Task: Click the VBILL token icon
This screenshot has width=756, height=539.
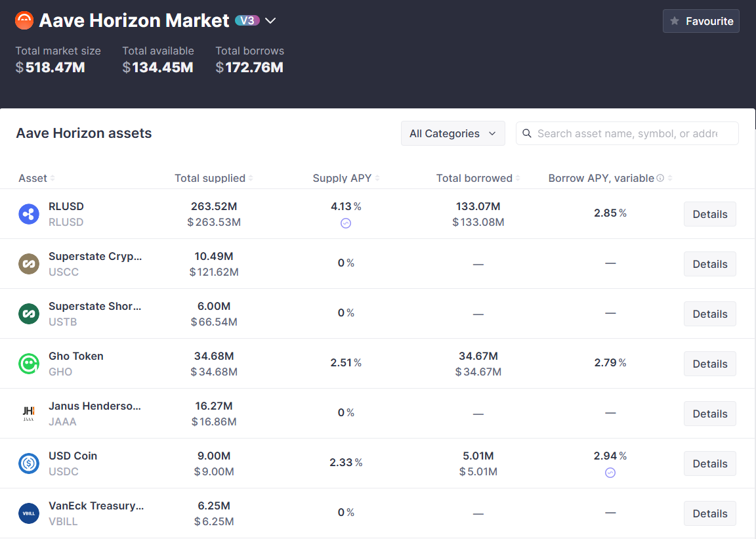Action: coord(29,513)
